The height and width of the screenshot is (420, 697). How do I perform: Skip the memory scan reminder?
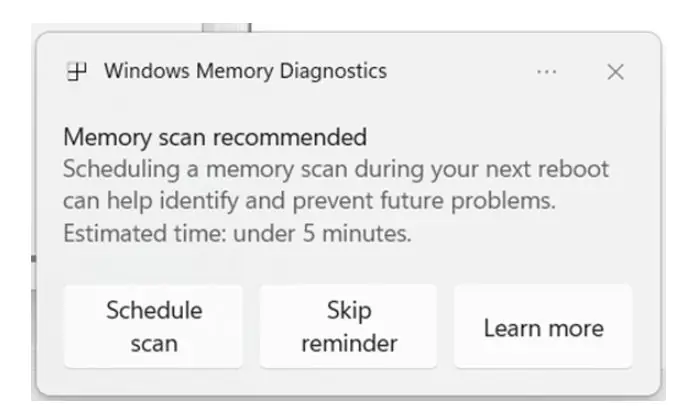pyautogui.click(x=348, y=327)
